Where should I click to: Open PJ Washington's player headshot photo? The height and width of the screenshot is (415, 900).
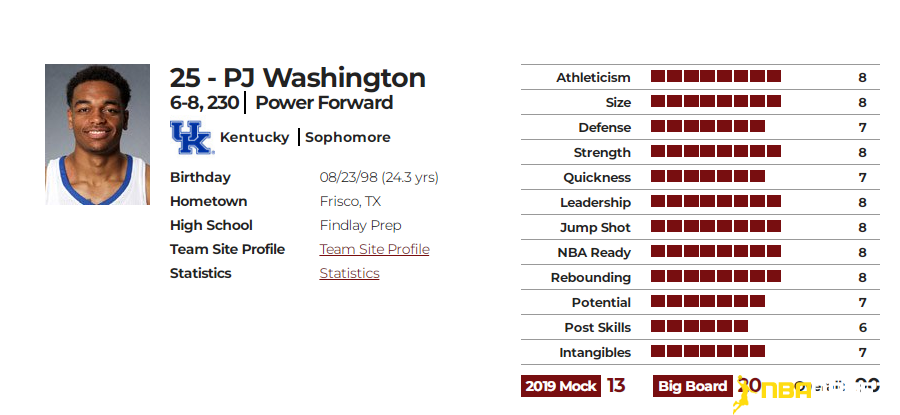[x=98, y=134]
